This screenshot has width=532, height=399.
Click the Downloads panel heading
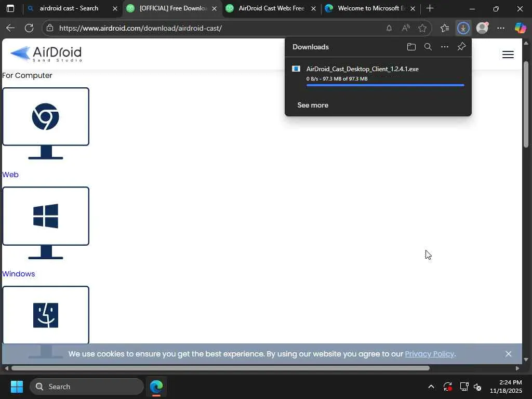click(311, 47)
